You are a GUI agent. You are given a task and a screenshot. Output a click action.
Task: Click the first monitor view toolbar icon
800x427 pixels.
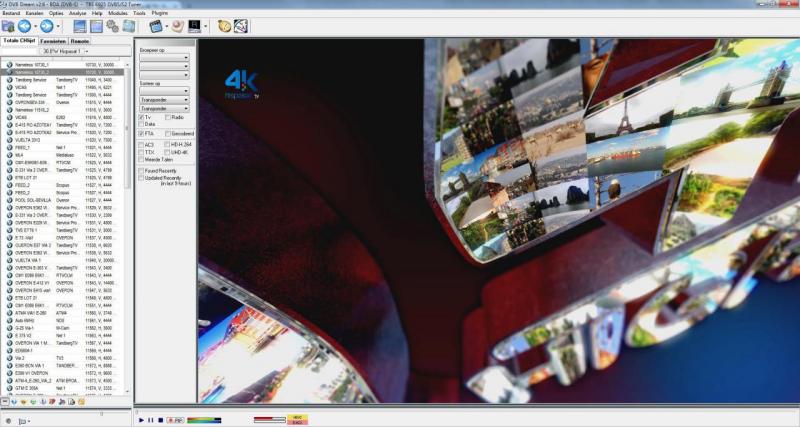pyautogui.click(x=79, y=25)
